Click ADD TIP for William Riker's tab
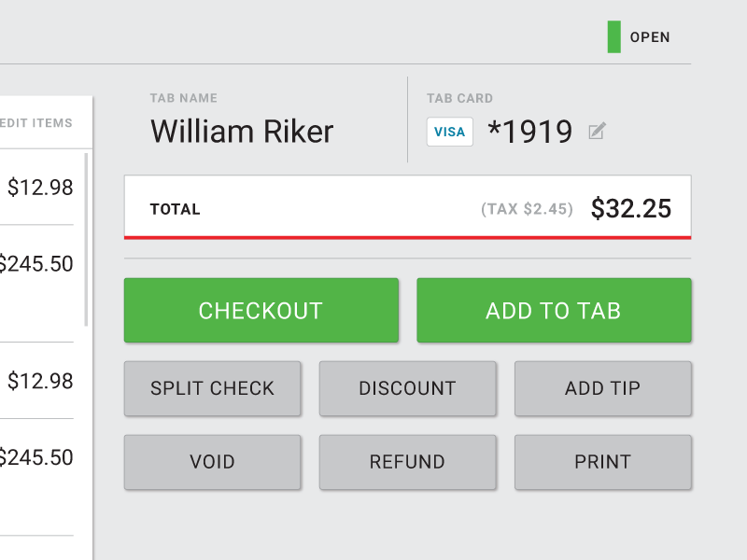The image size is (747, 560). click(x=603, y=388)
